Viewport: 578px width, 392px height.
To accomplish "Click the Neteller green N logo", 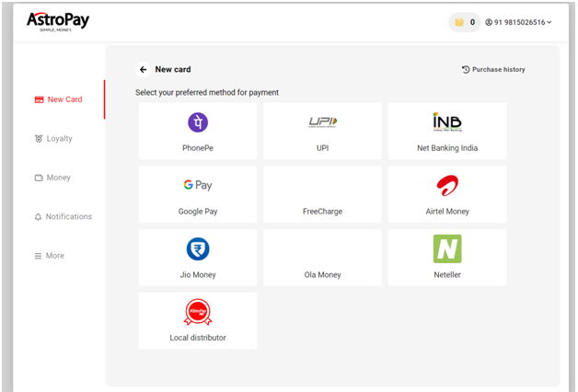I will pos(447,248).
